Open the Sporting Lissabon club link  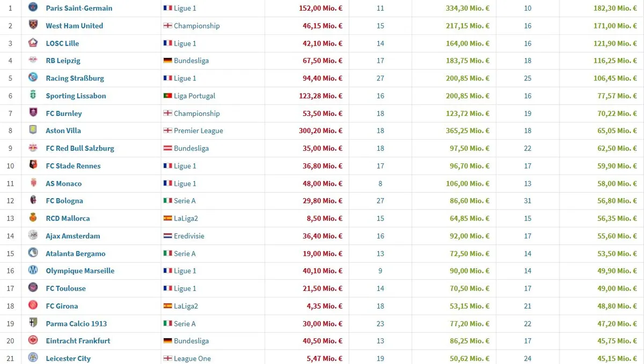(76, 96)
